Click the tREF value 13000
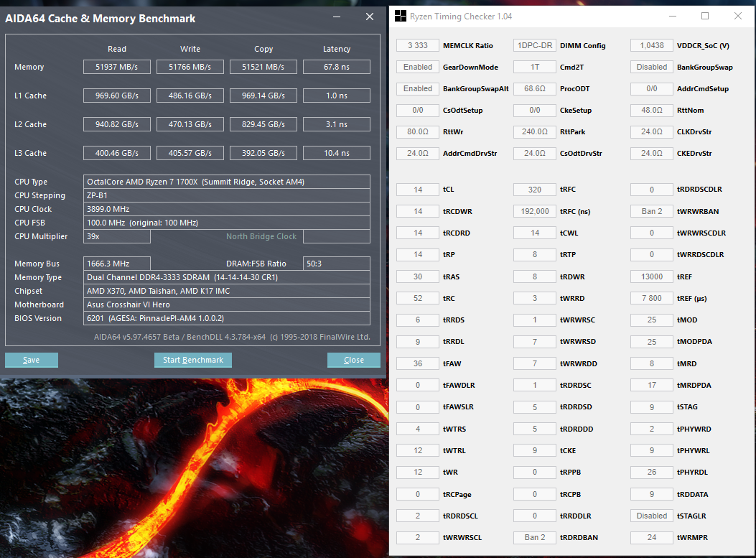This screenshot has width=756, height=558. (x=652, y=276)
